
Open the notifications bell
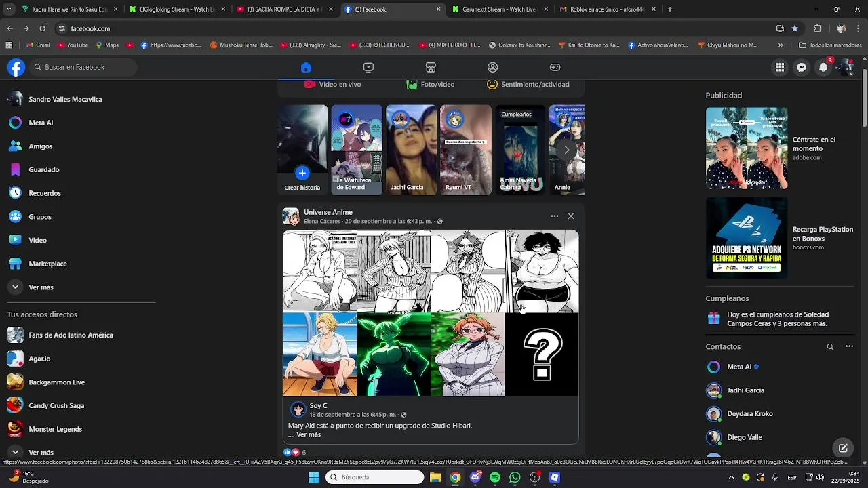823,67
